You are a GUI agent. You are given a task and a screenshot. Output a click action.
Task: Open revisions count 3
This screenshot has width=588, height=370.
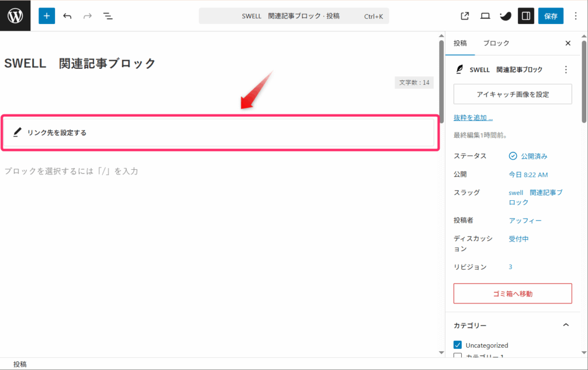(x=510, y=267)
